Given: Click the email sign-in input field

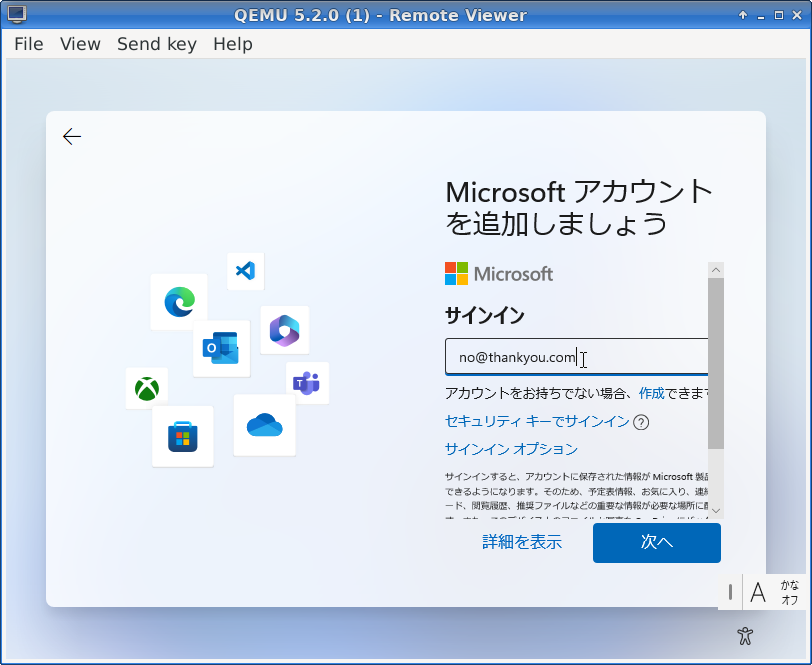Looking at the screenshot, I should 575,358.
